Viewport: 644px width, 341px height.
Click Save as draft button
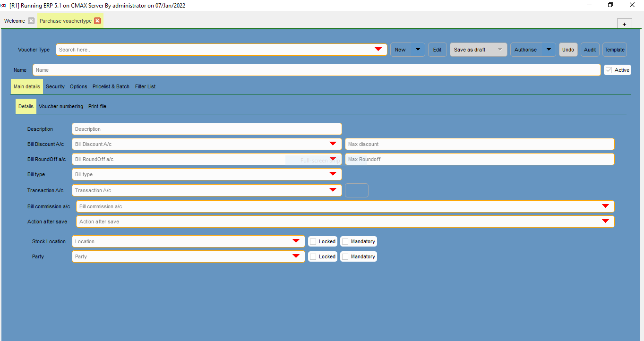[470, 50]
